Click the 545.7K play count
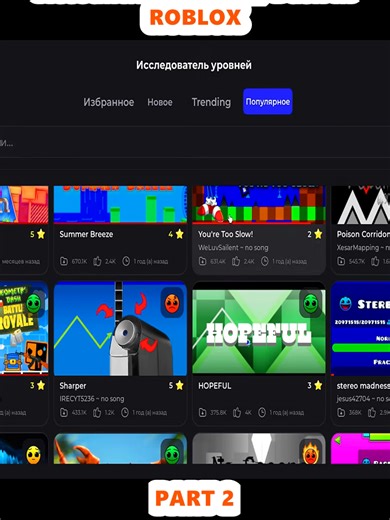 357,261
